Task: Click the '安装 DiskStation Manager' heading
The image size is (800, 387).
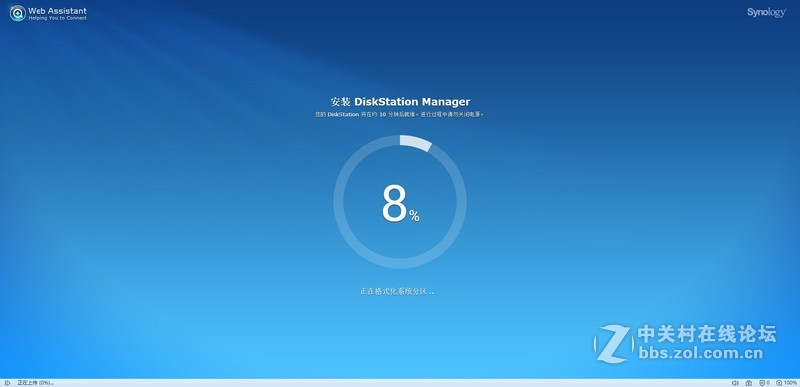Action: pos(400,101)
